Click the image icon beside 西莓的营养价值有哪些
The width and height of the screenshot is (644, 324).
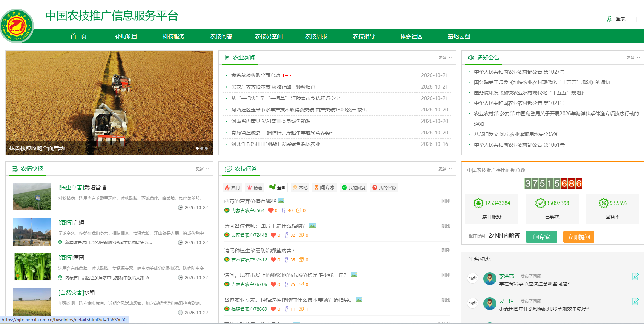point(281,201)
